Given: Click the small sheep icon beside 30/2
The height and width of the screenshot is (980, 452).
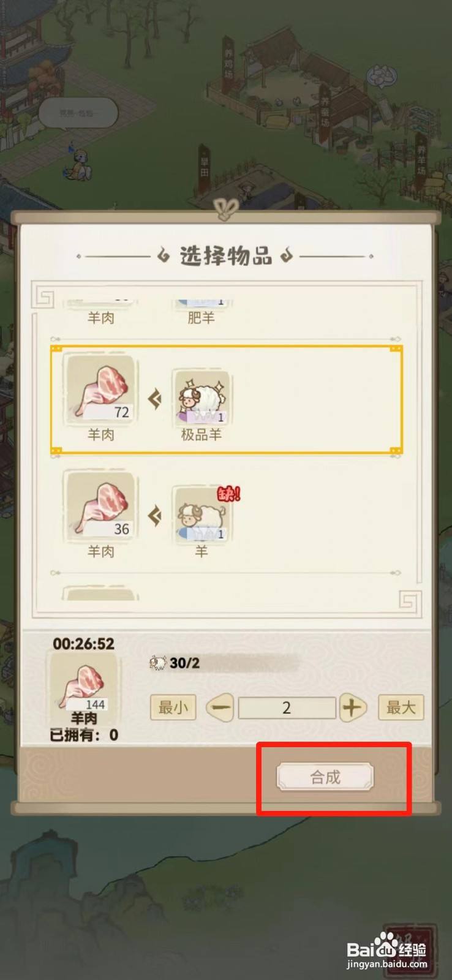Looking at the screenshot, I should coord(157,663).
